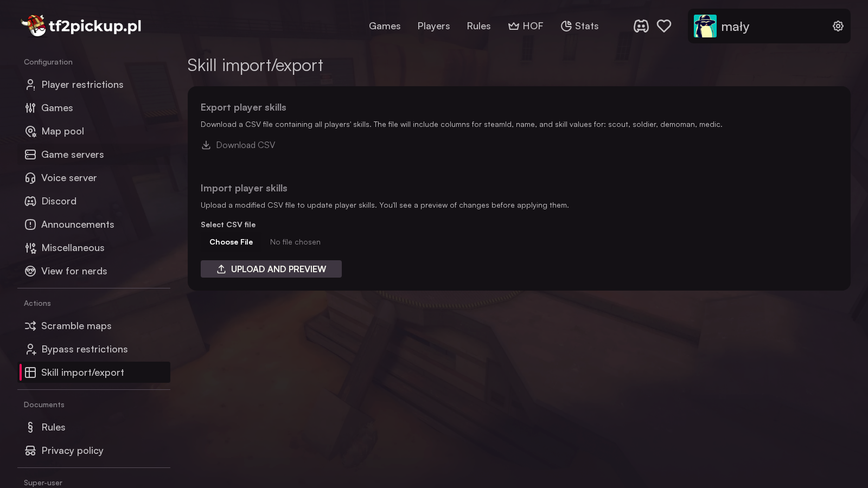The image size is (868, 488).
Task: Open Map pool settings
Action: point(62,131)
